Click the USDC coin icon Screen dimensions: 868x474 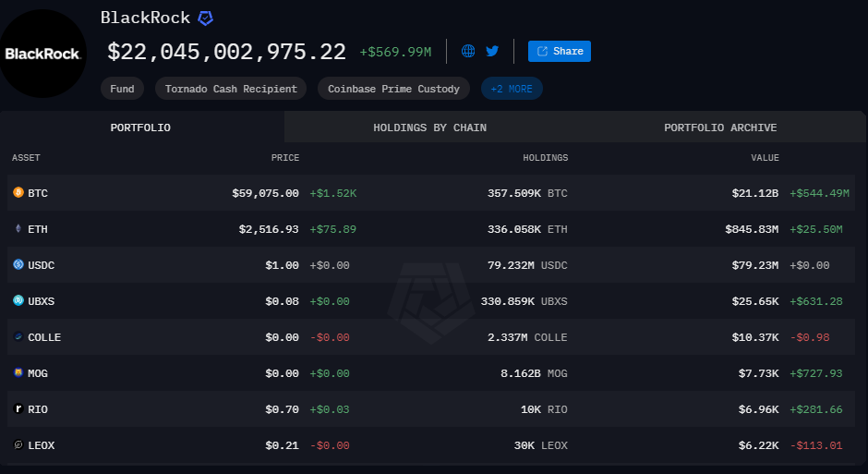(18, 264)
